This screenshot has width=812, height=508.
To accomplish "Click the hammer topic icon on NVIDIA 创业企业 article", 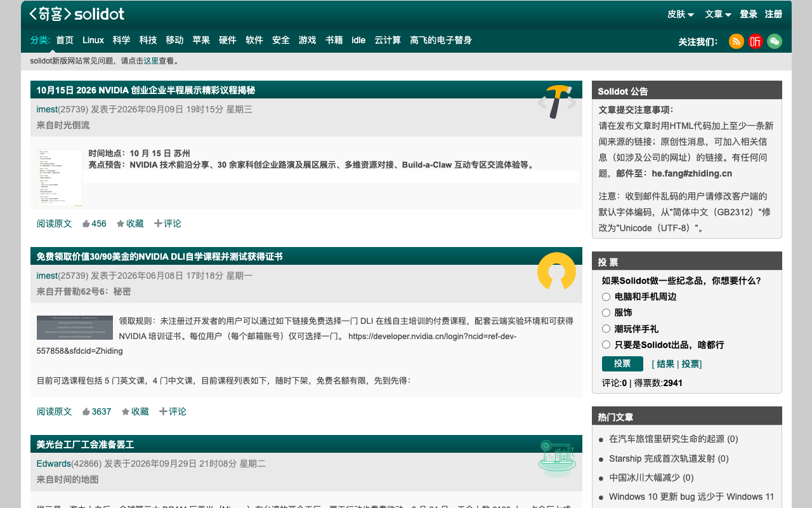I will [x=557, y=102].
